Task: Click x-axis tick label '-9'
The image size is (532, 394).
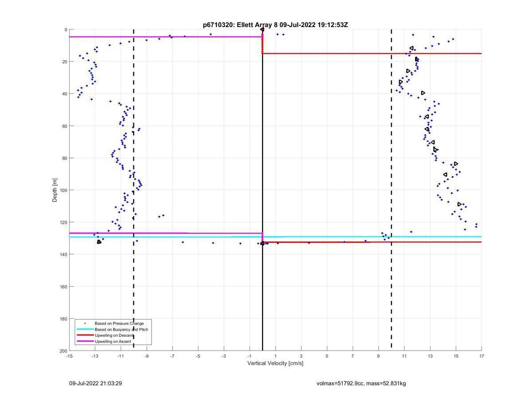Action: [146, 356]
